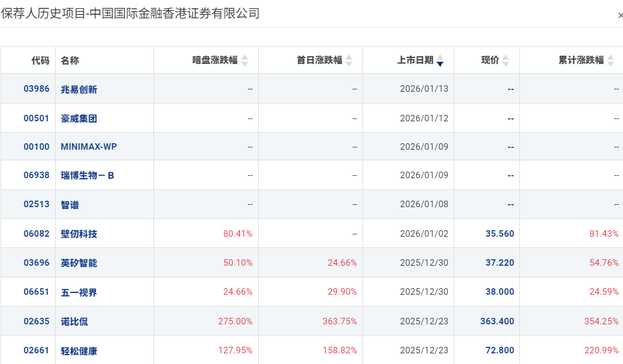Open 诺比侃 stock page
The width and height of the screenshot is (623, 364).
74,321
